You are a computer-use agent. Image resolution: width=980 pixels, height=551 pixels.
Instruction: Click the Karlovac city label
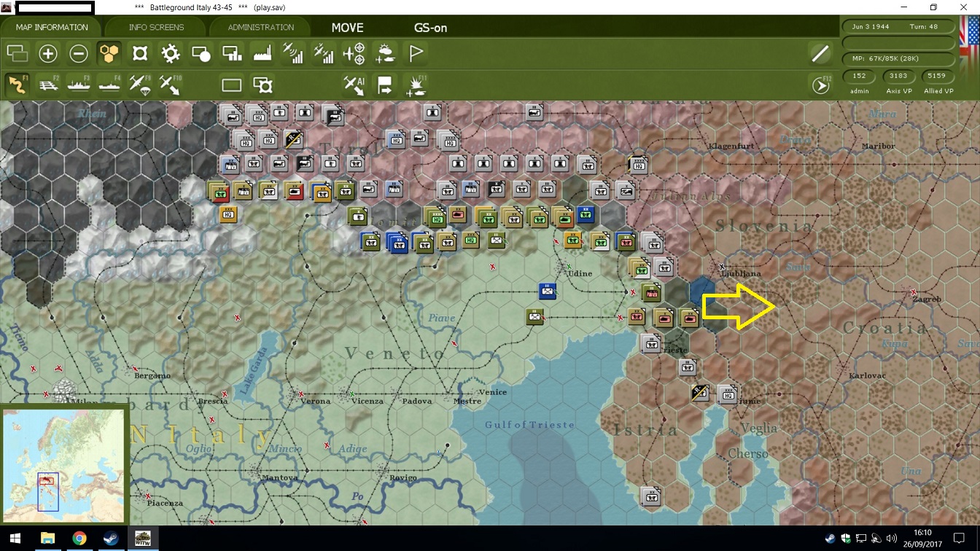click(x=867, y=376)
